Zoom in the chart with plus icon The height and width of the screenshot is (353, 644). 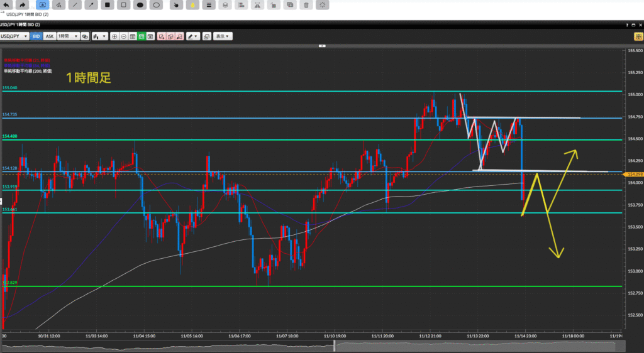click(x=114, y=36)
